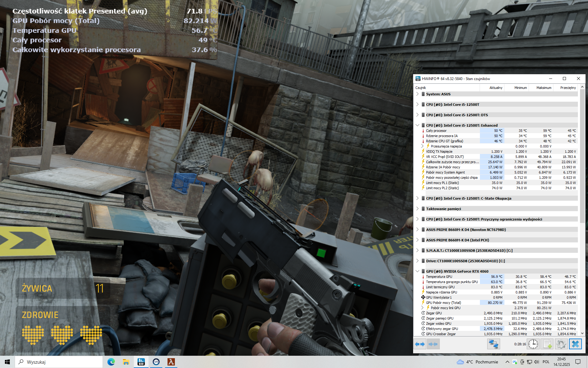The image size is (588, 368).
Task: Click the collapse columns arrows button
Action: click(x=433, y=344)
